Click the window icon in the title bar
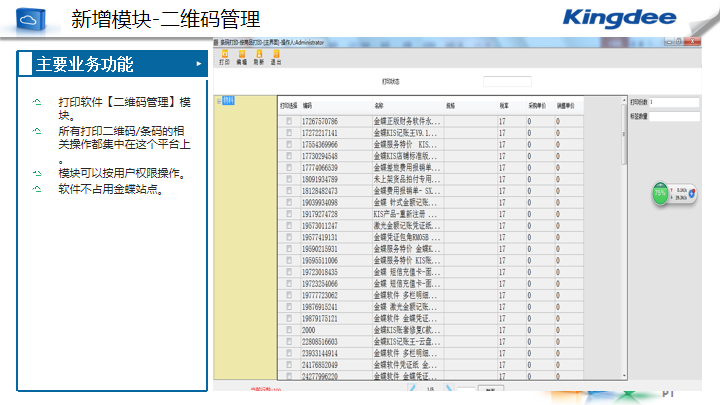This screenshot has height=405, width=720. [x=216, y=42]
